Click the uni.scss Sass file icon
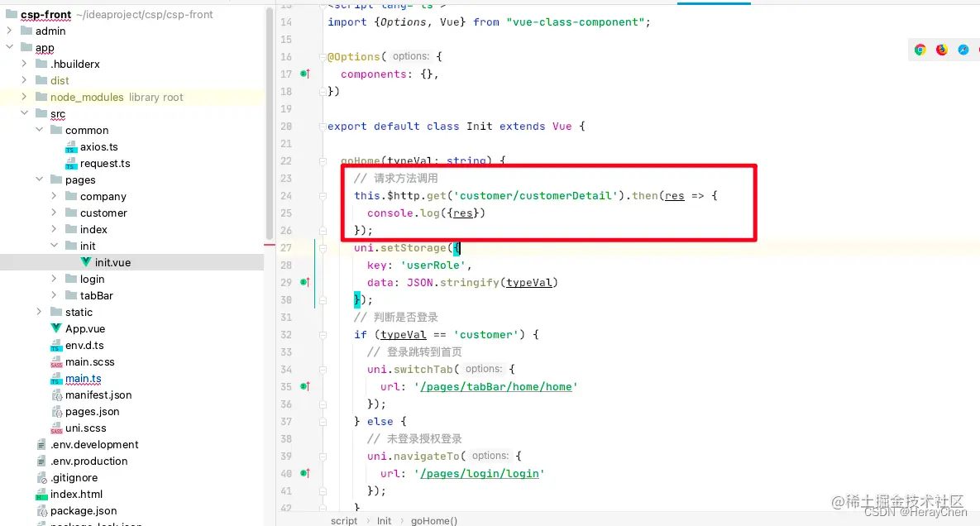 pyautogui.click(x=56, y=428)
